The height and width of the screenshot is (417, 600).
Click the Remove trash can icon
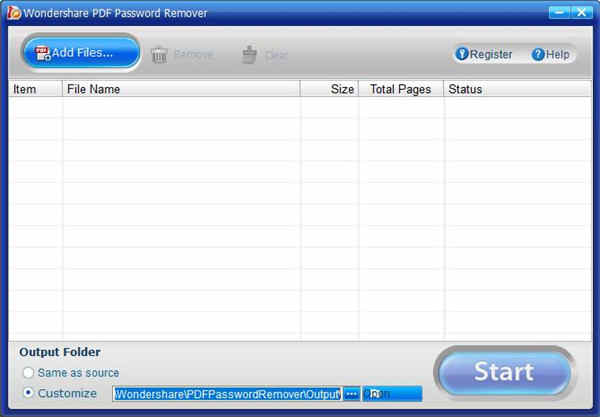(159, 55)
